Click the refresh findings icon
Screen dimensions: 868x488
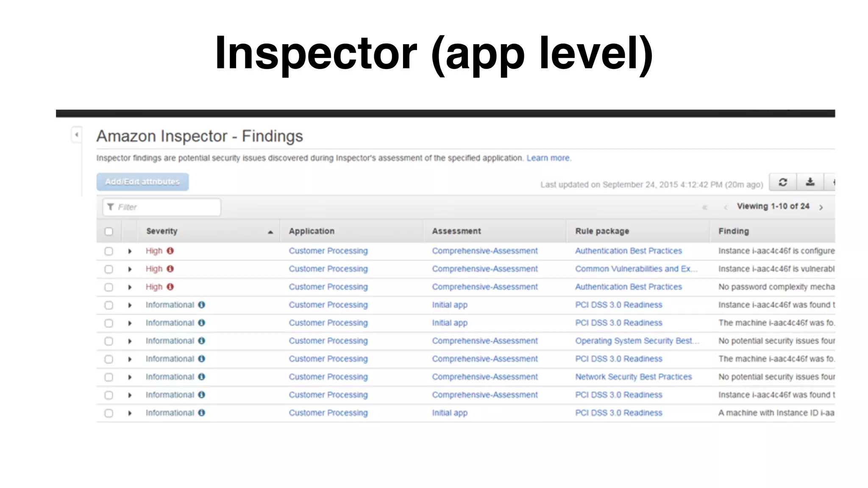tap(783, 182)
